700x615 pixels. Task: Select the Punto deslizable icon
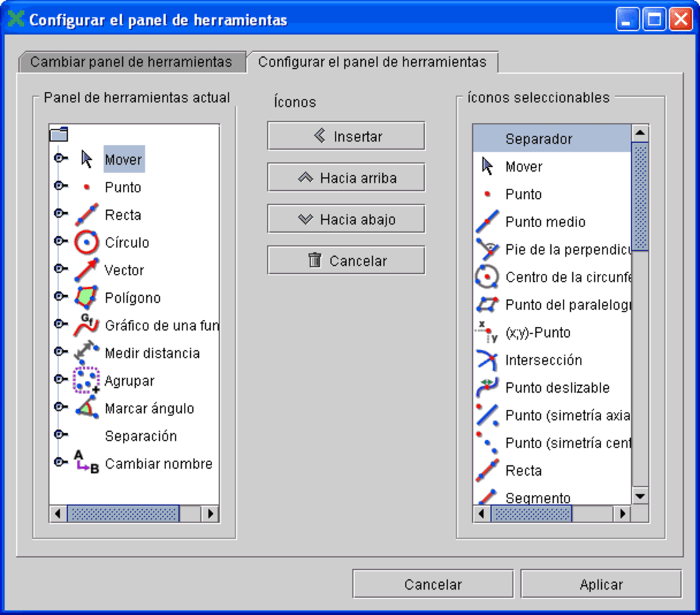(x=487, y=388)
